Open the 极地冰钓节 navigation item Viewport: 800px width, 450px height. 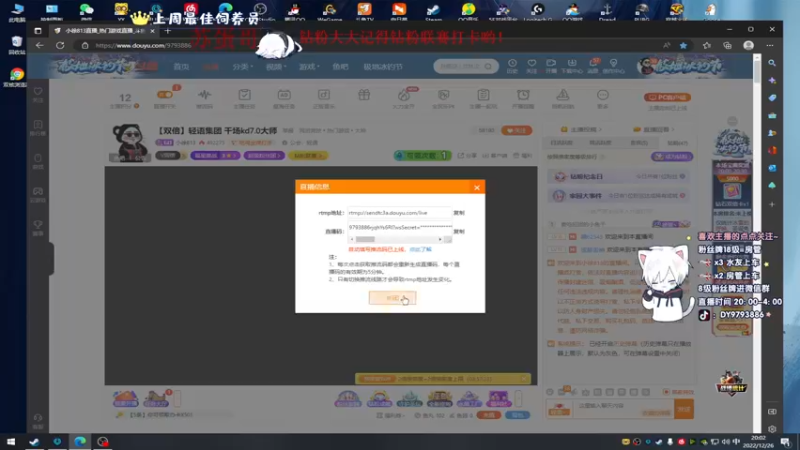click(x=383, y=67)
